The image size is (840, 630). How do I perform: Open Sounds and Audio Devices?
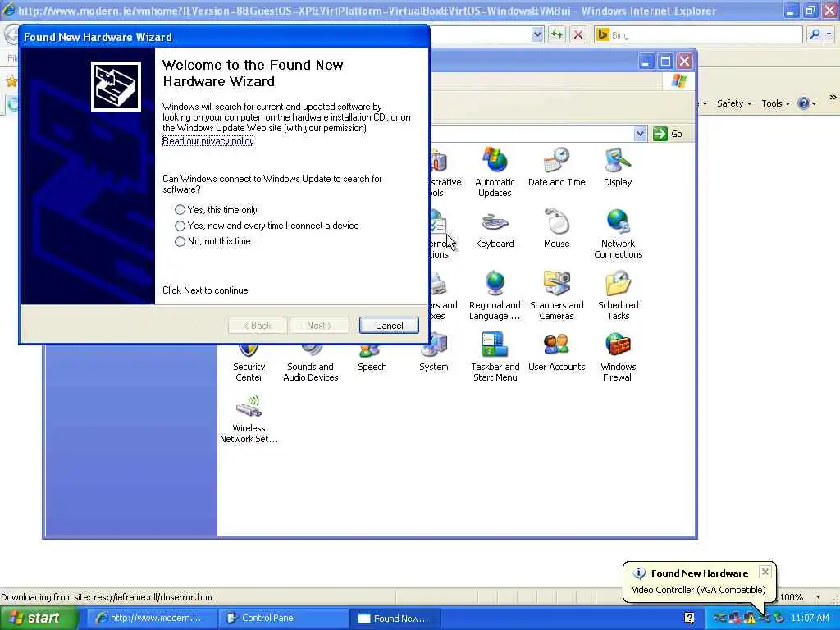311,364
